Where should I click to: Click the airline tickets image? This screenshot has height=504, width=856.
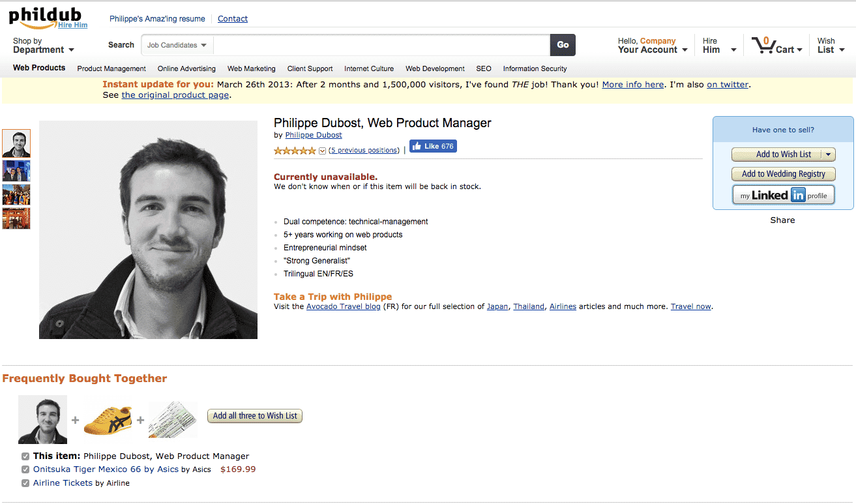click(173, 419)
